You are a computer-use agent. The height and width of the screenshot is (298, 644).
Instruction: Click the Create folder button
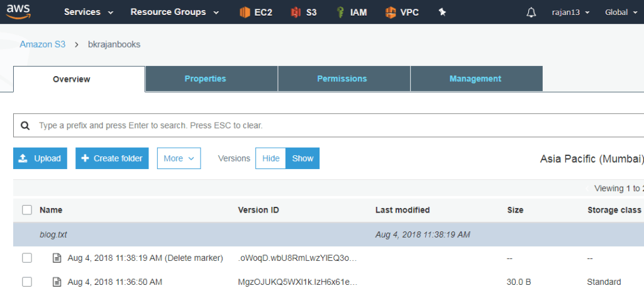tap(112, 158)
